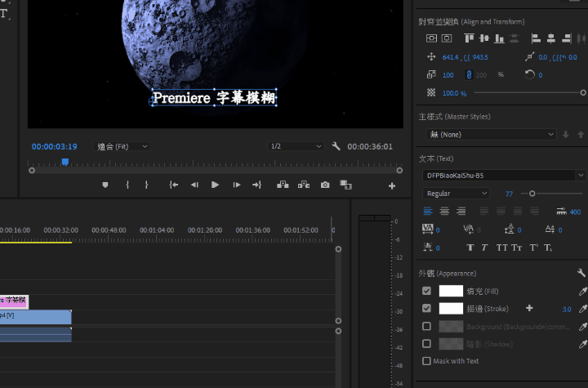This screenshot has height=388, width=588.
Task: Enable the Shadow checkbox
Action: coord(426,344)
